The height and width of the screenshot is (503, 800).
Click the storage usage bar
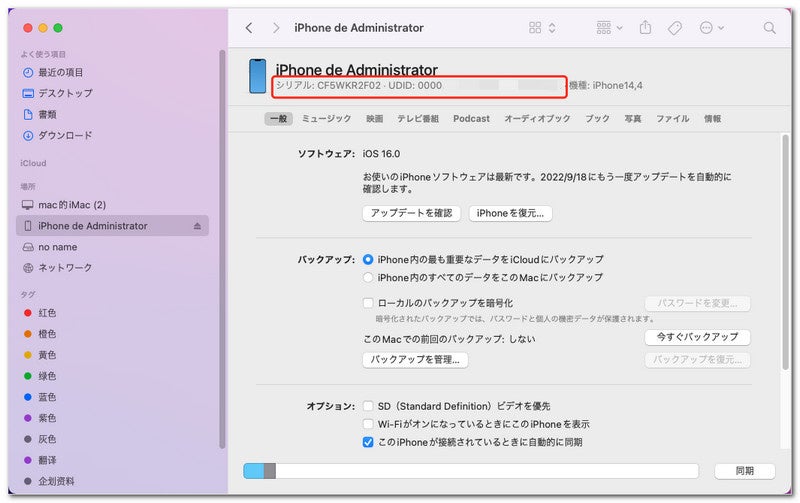471,471
